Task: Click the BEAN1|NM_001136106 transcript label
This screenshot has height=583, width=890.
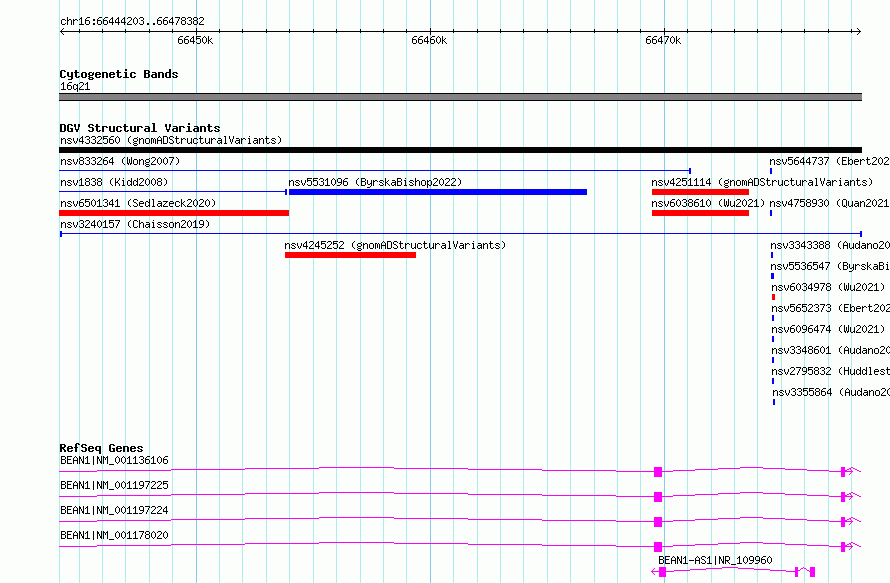Action: coord(114,460)
